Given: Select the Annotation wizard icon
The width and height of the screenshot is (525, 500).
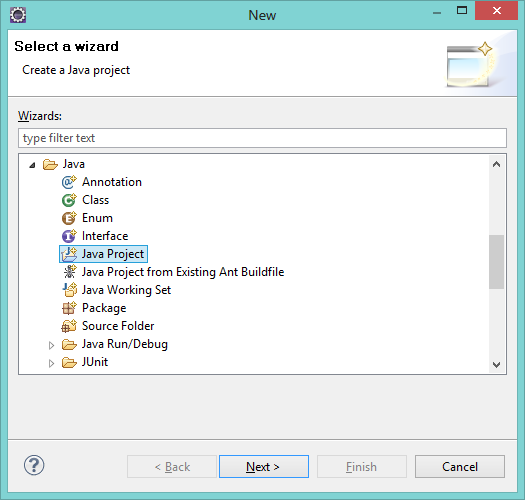Looking at the screenshot, I should (x=69, y=182).
